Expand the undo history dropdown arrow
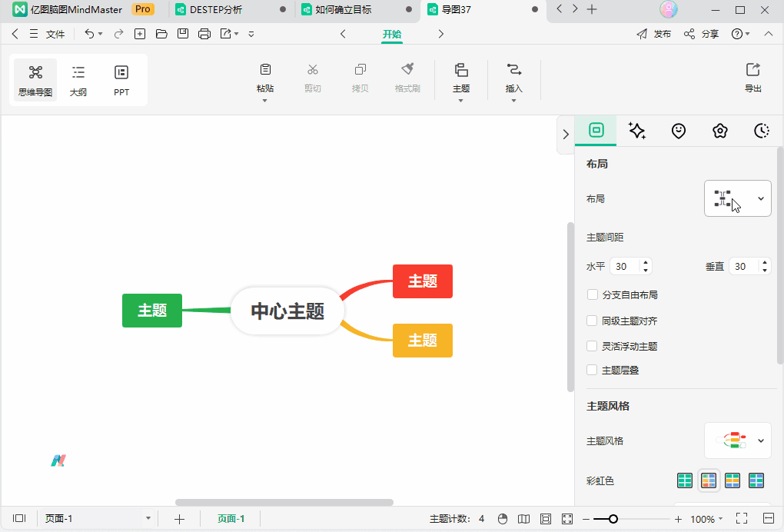Screen dimensions: 784x532 pos(101,34)
